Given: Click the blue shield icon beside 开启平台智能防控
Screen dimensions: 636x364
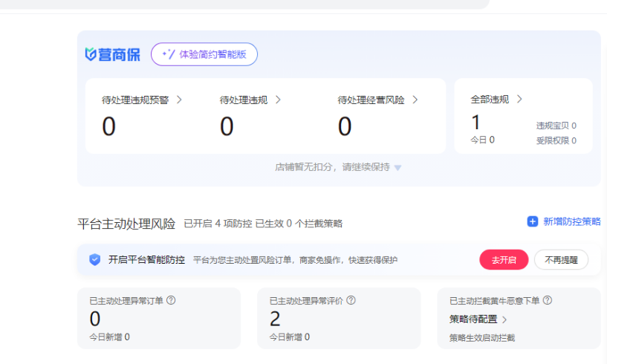Looking at the screenshot, I should [x=94, y=260].
